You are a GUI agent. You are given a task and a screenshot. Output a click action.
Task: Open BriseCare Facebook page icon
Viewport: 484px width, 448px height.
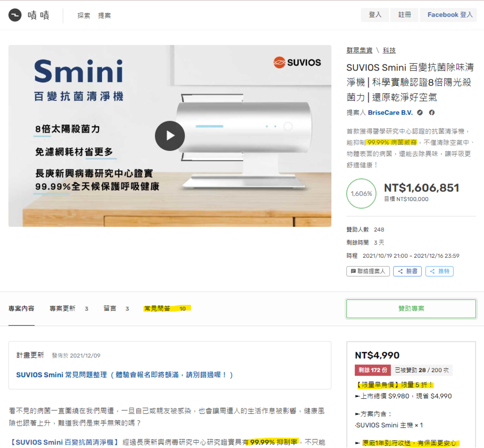(x=432, y=113)
